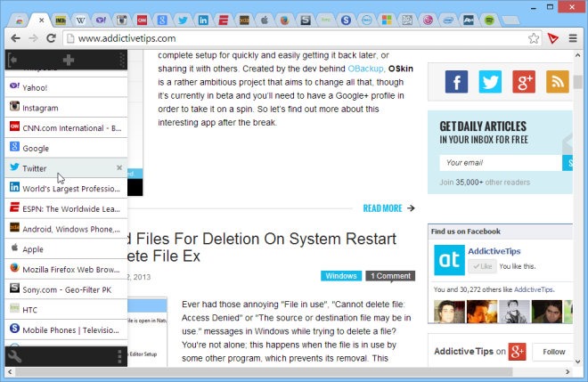
Task: Go back with the browser back arrow
Action: [x=15, y=38]
